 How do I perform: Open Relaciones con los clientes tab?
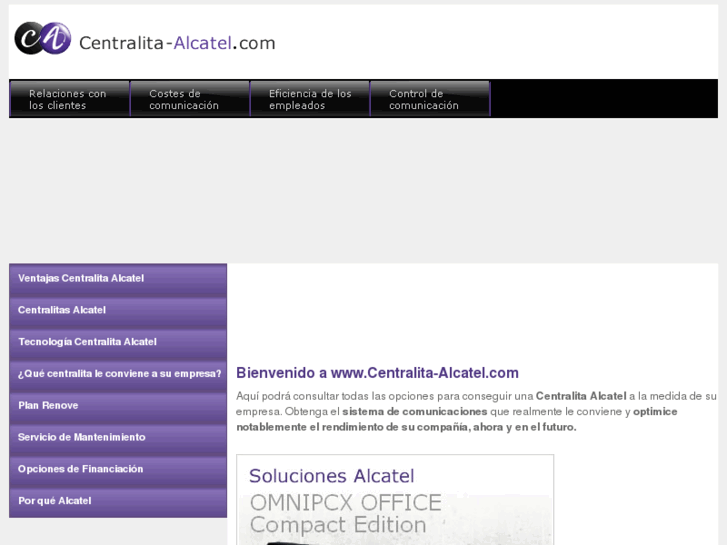click(70, 99)
